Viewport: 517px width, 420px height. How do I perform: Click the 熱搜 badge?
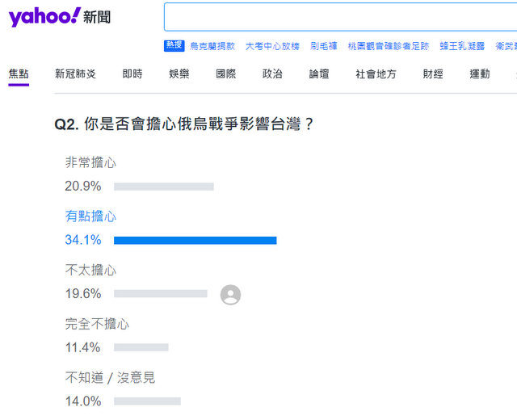(x=174, y=46)
